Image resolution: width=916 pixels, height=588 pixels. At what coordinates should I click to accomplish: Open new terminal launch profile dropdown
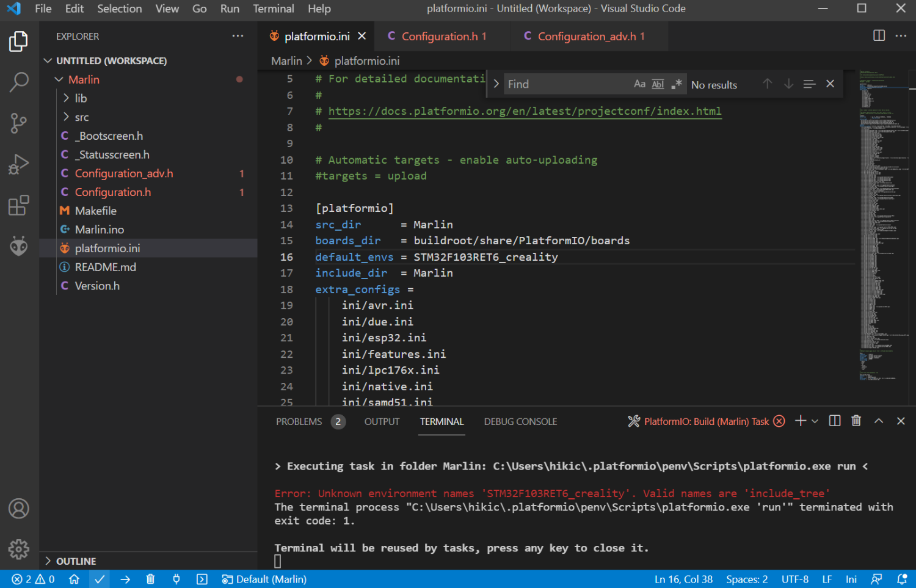coord(815,421)
